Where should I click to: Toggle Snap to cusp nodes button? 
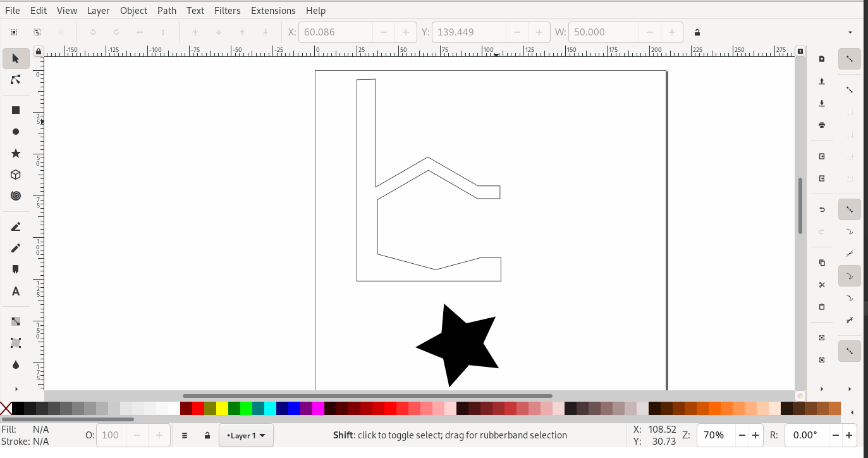click(850, 276)
